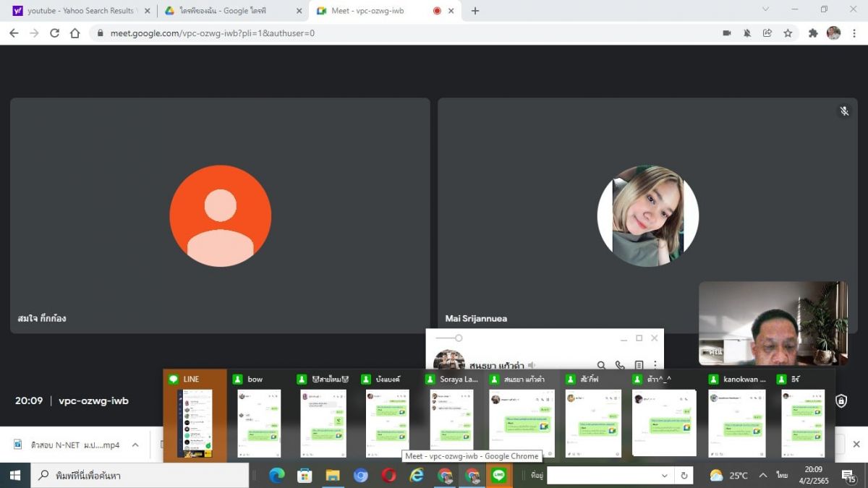Toggle the Thai input language indicator

click(x=782, y=476)
